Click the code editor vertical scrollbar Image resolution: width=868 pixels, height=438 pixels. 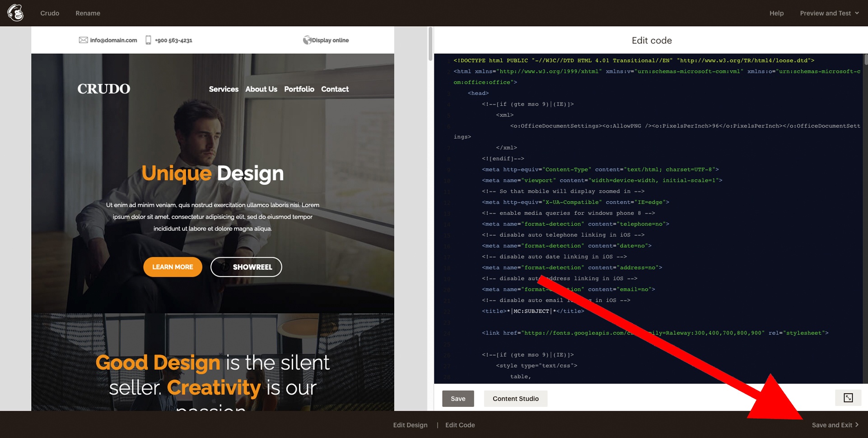pos(866,59)
